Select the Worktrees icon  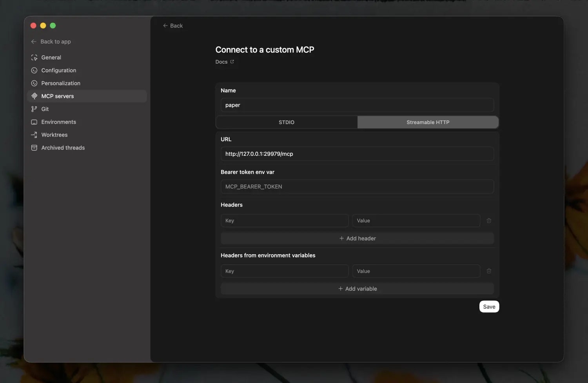coord(34,135)
